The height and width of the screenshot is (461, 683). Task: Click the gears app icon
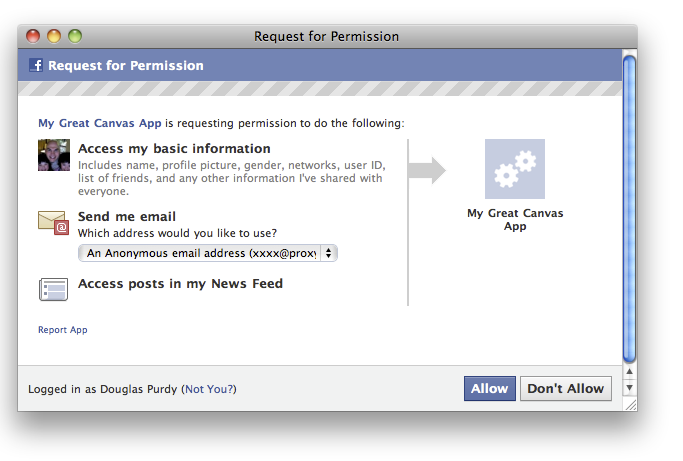(515, 169)
